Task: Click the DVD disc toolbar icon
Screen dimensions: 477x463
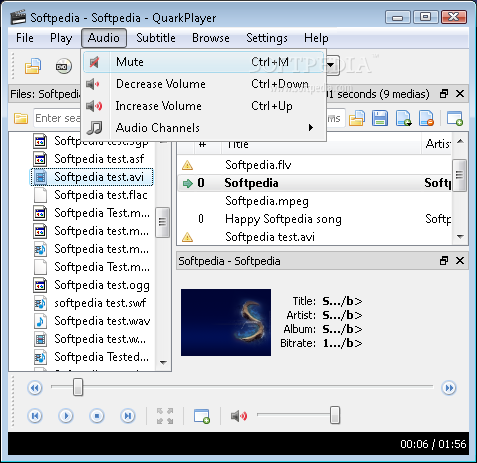Action: 63,66
